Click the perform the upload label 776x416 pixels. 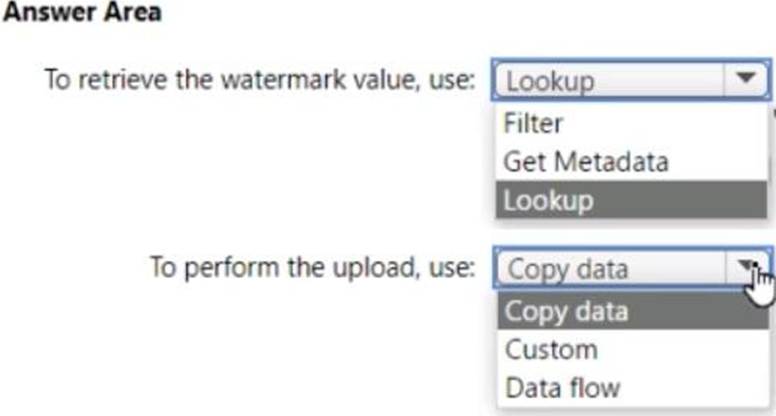pos(312,268)
